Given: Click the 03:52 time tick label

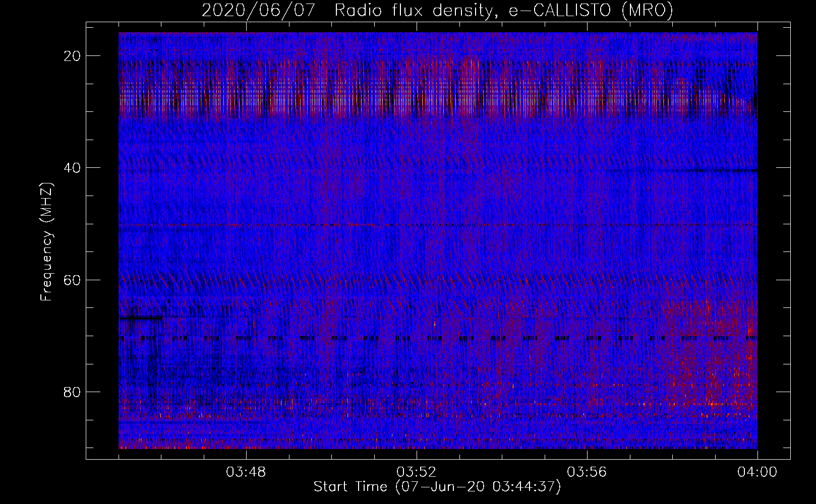Looking at the screenshot, I should coord(417,472).
